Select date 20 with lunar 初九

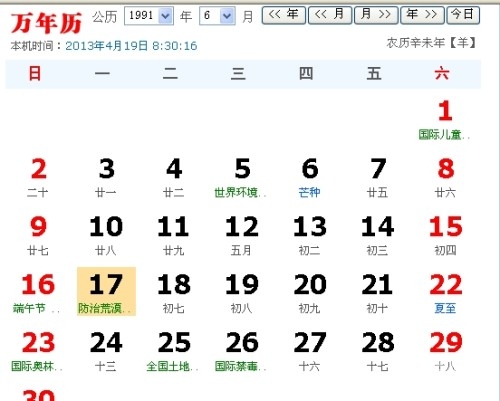[310, 294]
